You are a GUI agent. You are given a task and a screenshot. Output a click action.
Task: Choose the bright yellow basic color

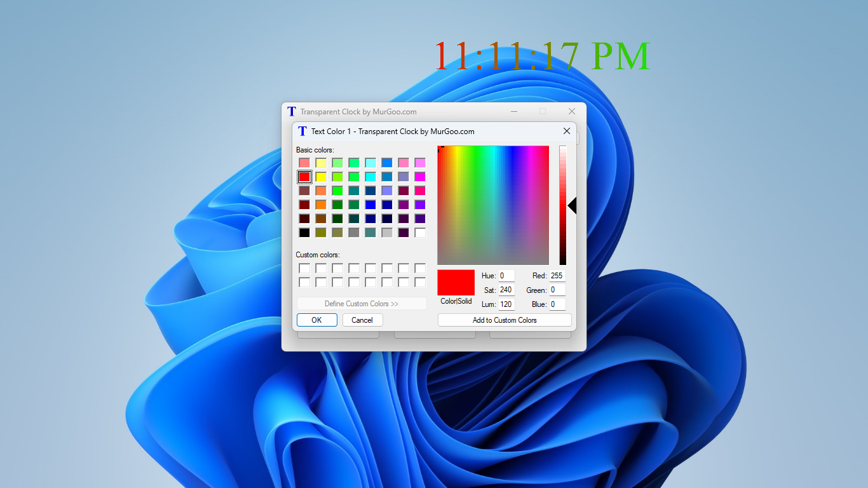tap(321, 176)
